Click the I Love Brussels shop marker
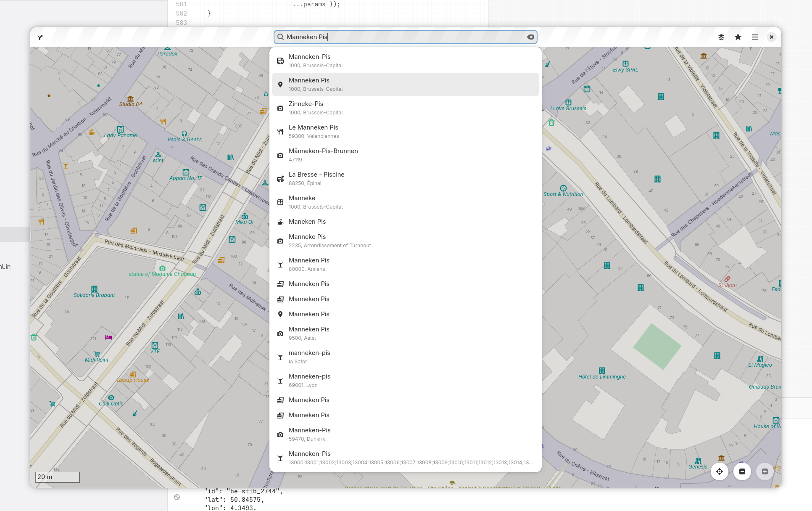Image resolution: width=812 pixels, height=511 pixels. pyautogui.click(x=568, y=105)
